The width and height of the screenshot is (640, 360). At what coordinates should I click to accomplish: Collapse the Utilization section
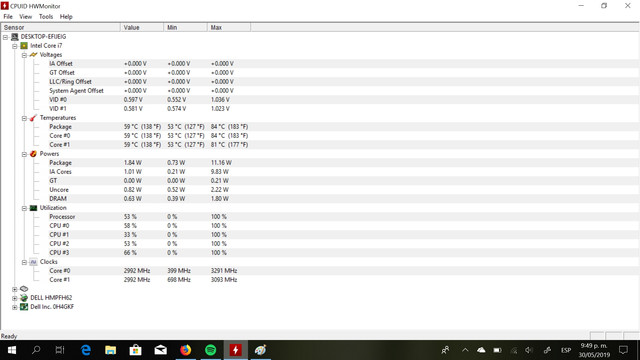[24, 208]
